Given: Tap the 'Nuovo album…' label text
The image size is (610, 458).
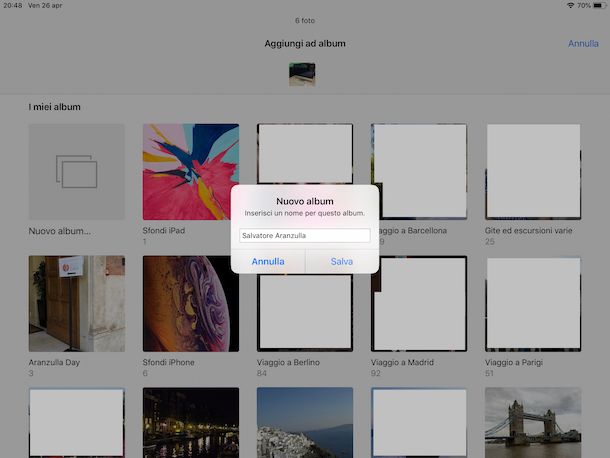Looking at the screenshot, I should (60, 231).
